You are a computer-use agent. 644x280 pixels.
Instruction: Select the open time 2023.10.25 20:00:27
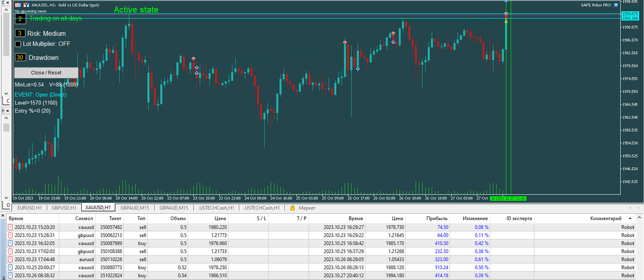(x=34, y=268)
